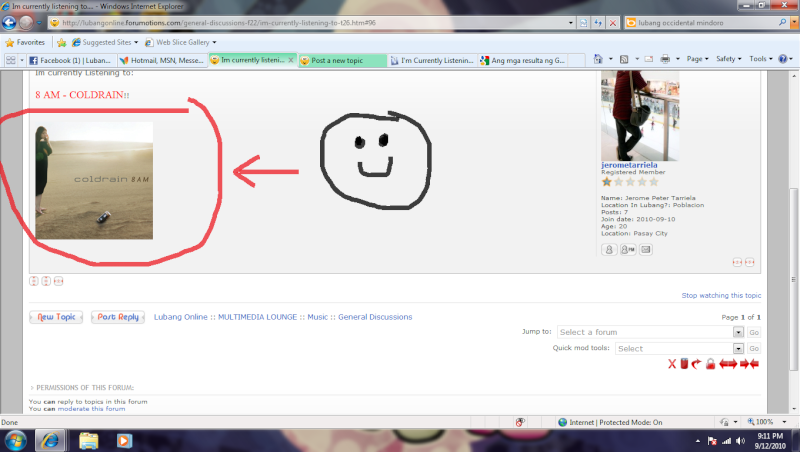
Task: Open Windows Explorer folder from taskbar
Action: pyautogui.click(x=89, y=441)
